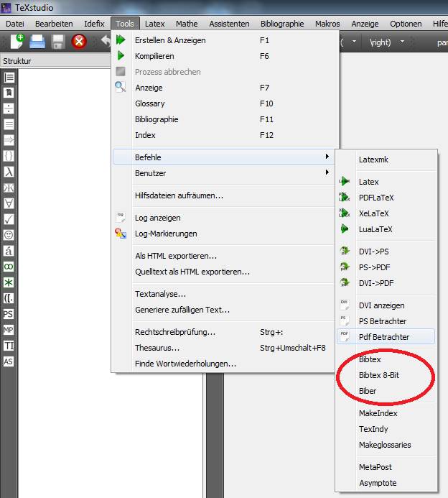Open the Makros menu
Screen dimensions: 448x498
coord(327,24)
